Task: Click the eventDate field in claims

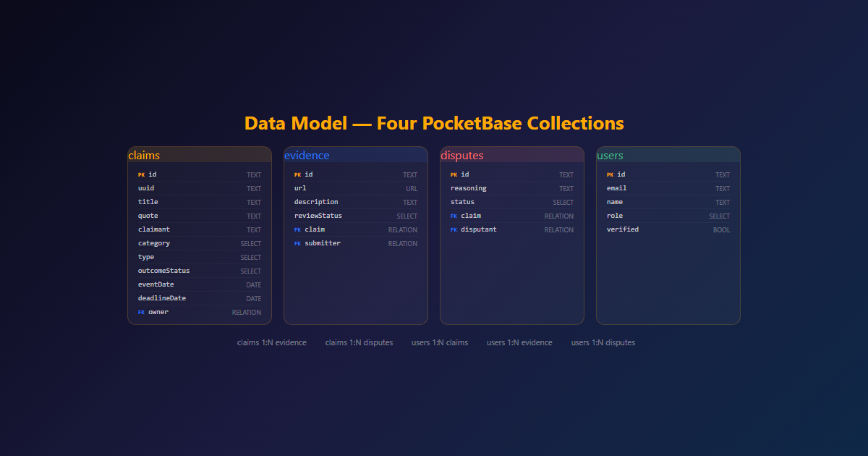Action: point(200,284)
